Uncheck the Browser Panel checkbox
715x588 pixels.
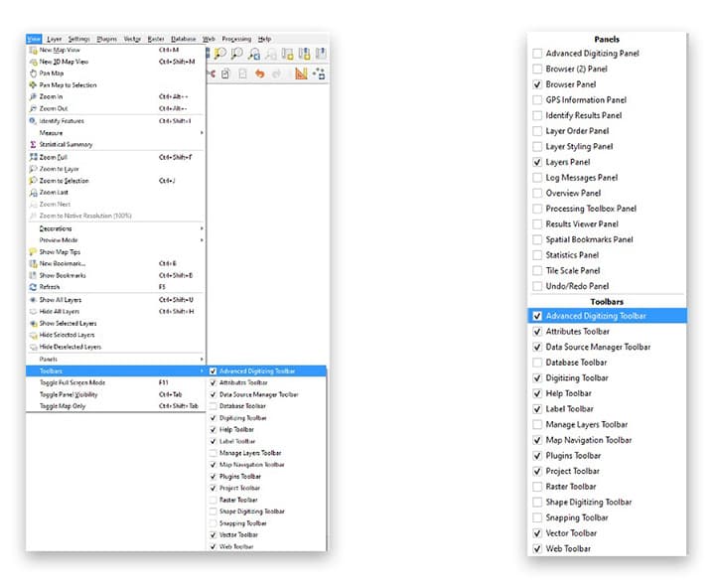537,84
